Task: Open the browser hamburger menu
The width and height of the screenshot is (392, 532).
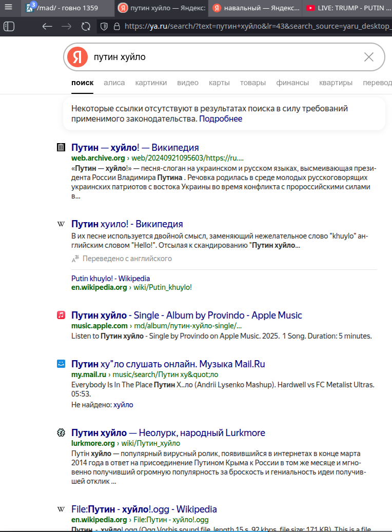Action: pyautogui.click(x=9, y=7)
